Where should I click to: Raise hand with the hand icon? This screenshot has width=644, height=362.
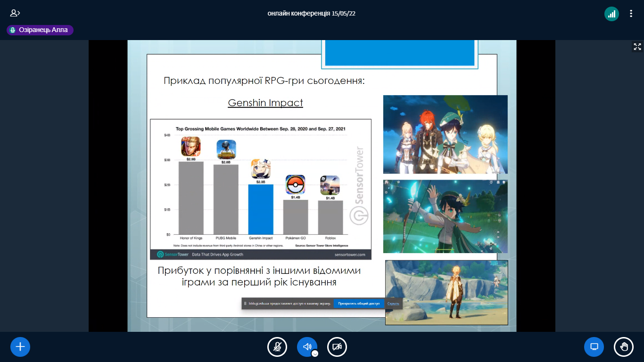point(624,347)
